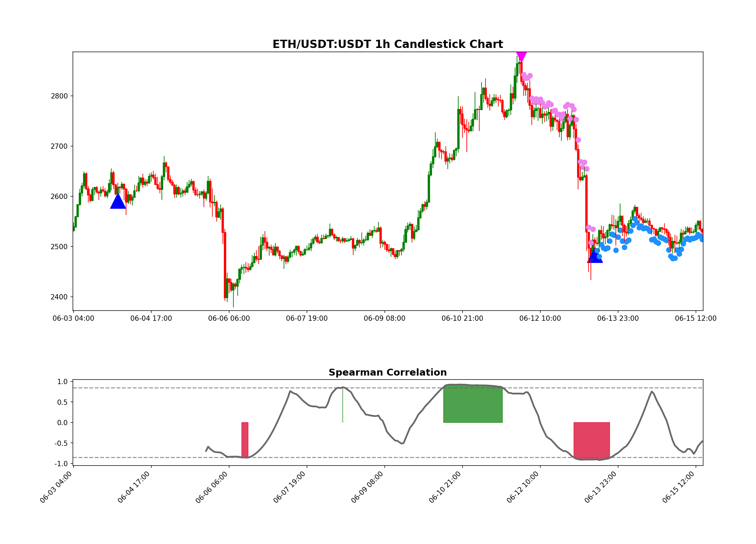756x544 pixels.
Task: Click the rotated 06-04 17:00 label under Spearman chart
Action: (x=134, y=487)
